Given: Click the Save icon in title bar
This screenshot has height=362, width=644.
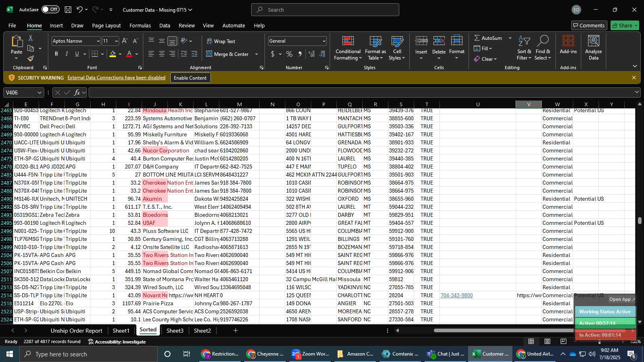Looking at the screenshot, I should click(x=68, y=10).
